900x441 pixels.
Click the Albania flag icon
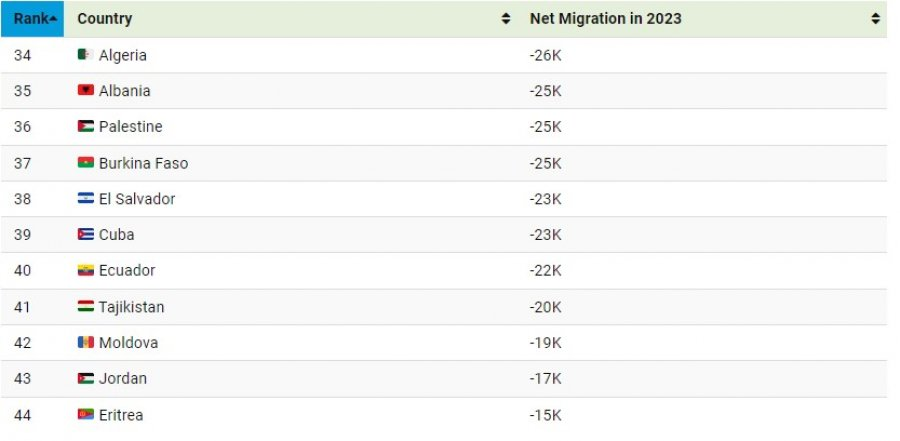click(86, 90)
